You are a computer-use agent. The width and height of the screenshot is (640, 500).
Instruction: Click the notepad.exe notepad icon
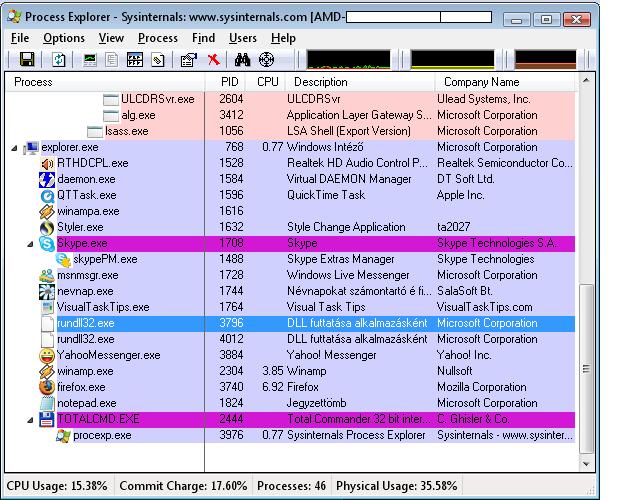(47, 403)
